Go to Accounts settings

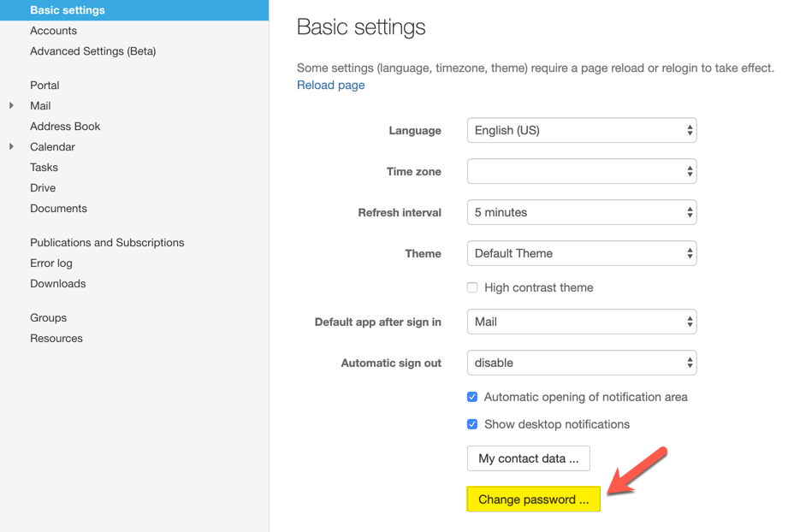[x=53, y=31]
